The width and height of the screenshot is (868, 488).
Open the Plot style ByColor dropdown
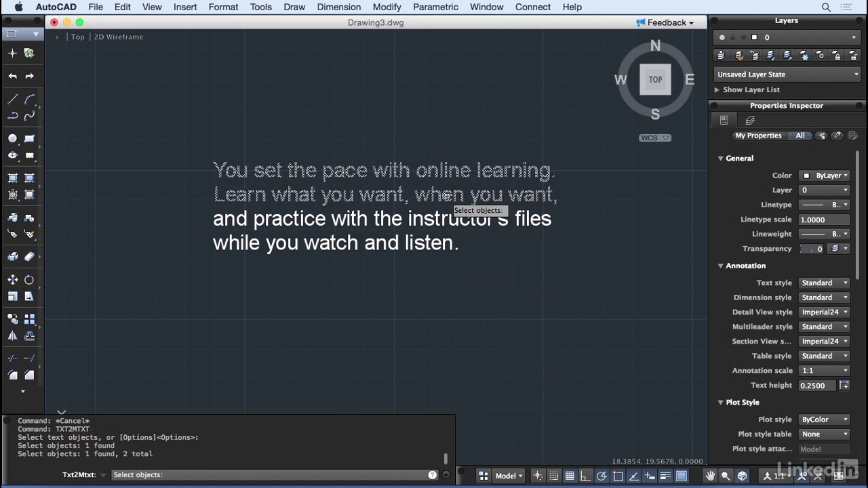coord(824,420)
